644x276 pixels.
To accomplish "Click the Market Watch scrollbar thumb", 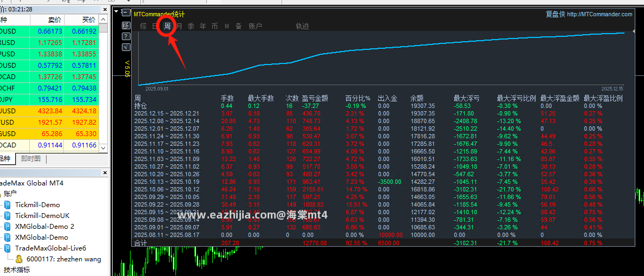I will [x=103, y=28].
